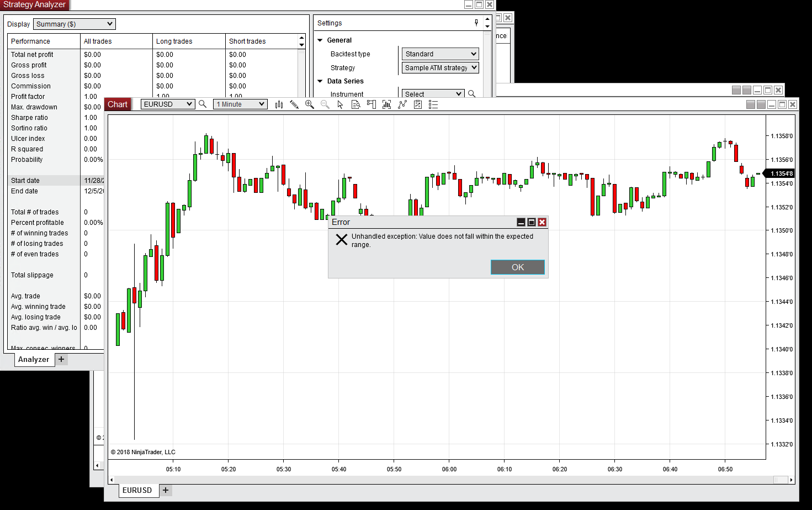Collapse the General settings section

click(x=320, y=40)
